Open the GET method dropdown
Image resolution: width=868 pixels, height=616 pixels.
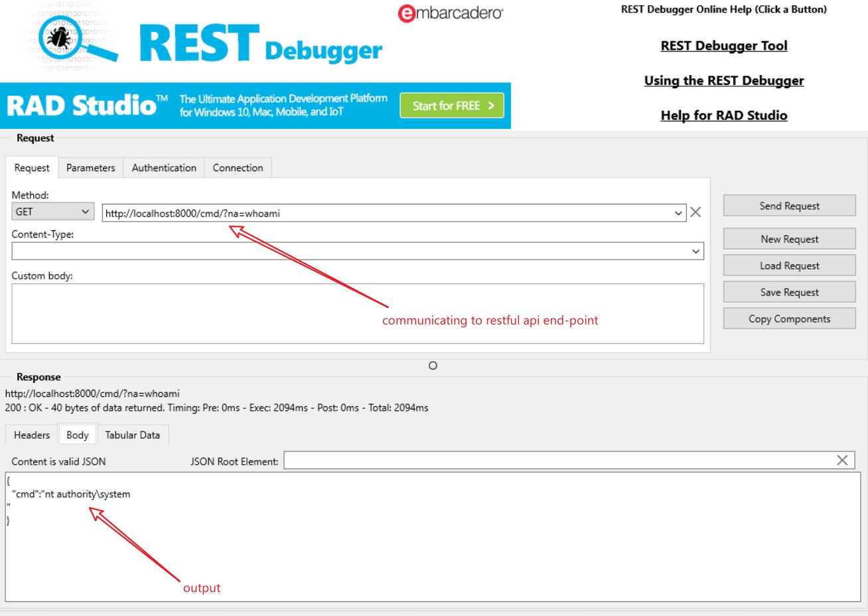[52, 212]
